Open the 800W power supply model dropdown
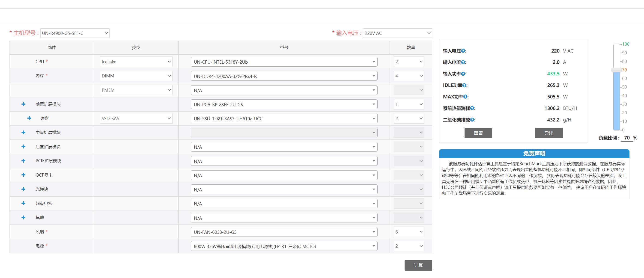This screenshot has height=278, width=644. pos(284,246)
